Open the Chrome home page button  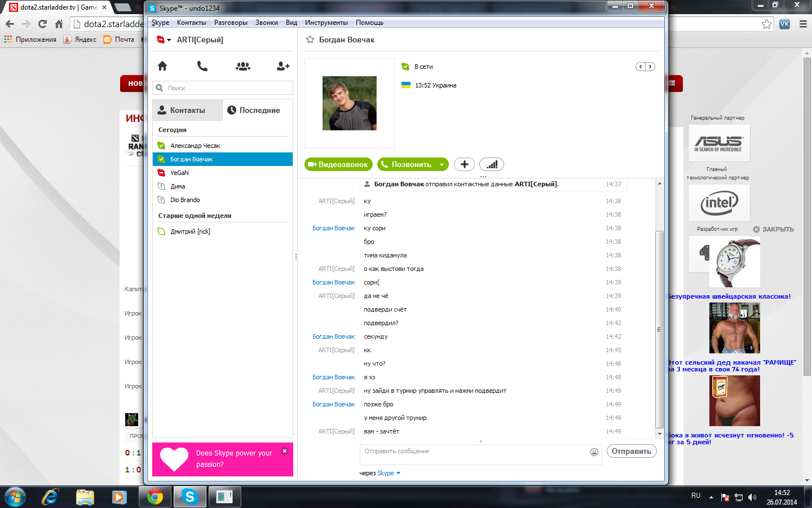coord(59,24)
